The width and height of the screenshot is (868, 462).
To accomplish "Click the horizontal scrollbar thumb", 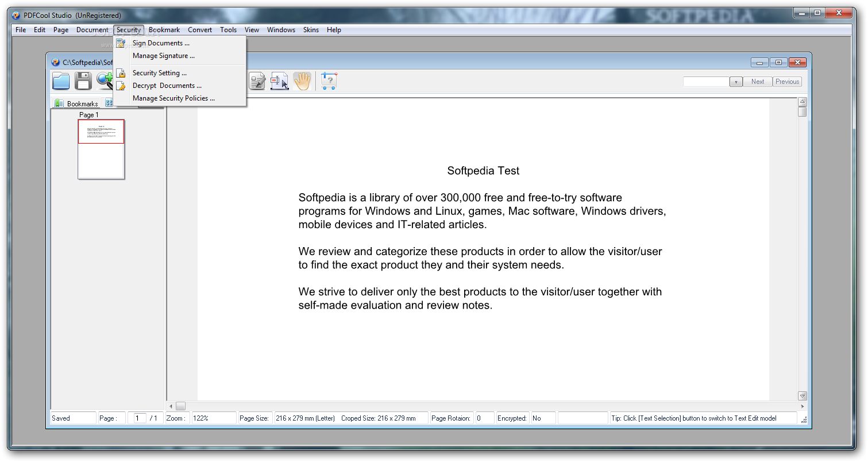I will pos(180,406).
